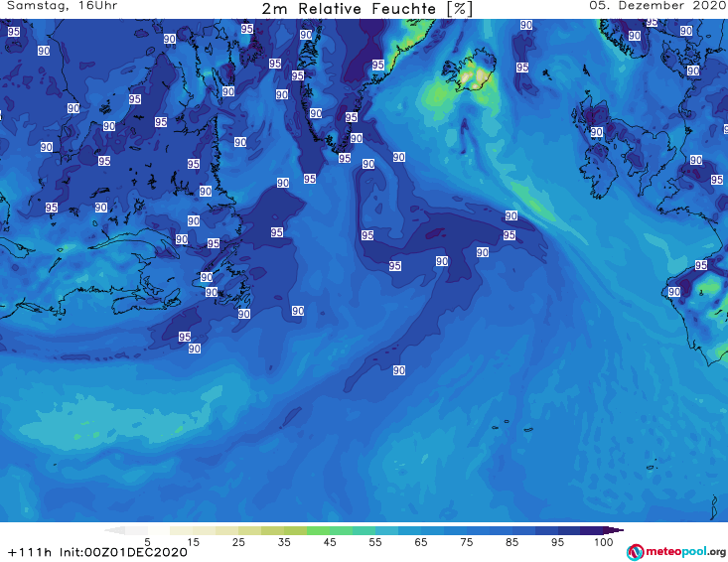The width and height of the screenshot is (728, 562).
Task: Click the colorbar label '85'
Action: click(x=512, y=542)
